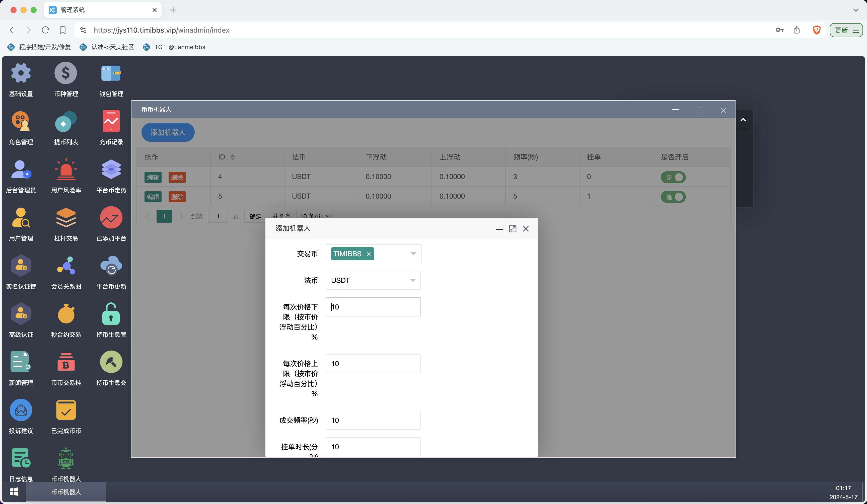Open Brave shields icon
Screen dimensions: 867x504
(817, 30)
